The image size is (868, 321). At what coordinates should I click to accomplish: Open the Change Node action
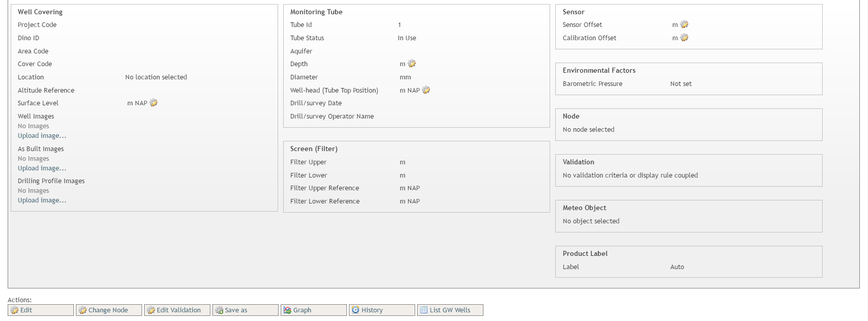pyautogui.click(x=108, y=310)
